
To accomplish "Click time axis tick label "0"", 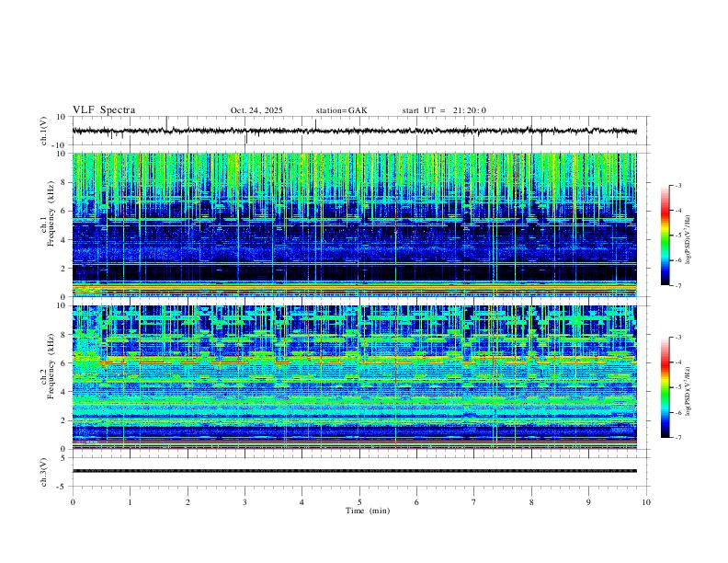I will (73, 502).
